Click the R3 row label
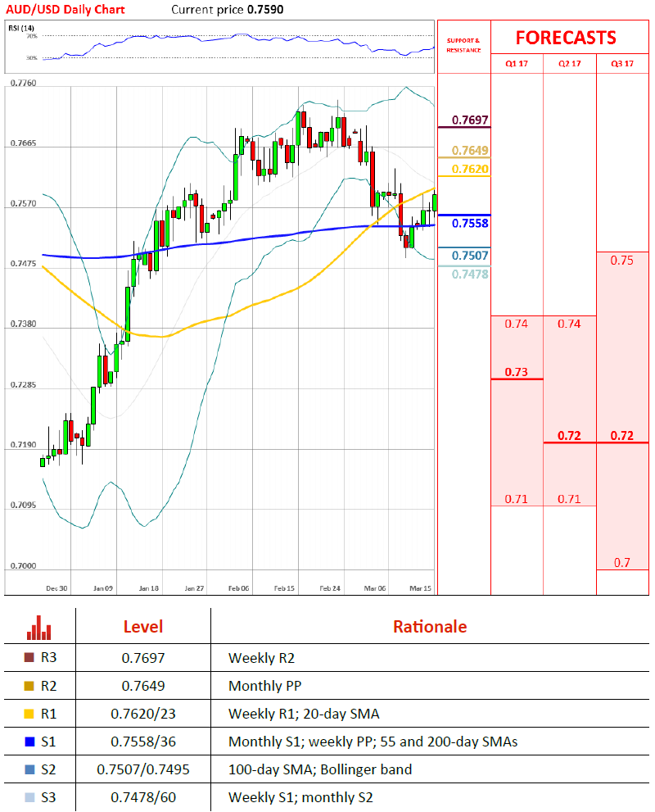Viewport: 655px width, 812px height. point(48,658)
